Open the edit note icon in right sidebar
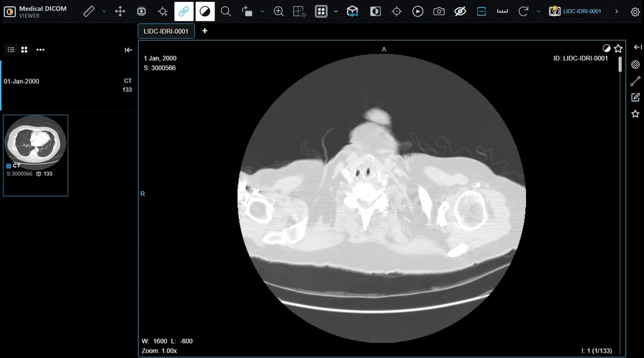 636,97
